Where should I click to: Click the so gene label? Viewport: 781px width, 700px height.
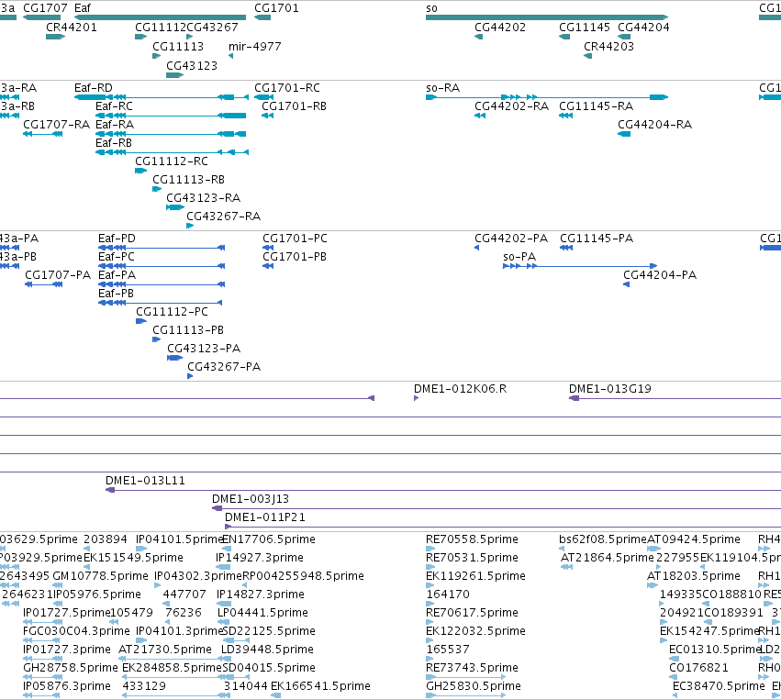pyautogui.click(x=431, y=8)
